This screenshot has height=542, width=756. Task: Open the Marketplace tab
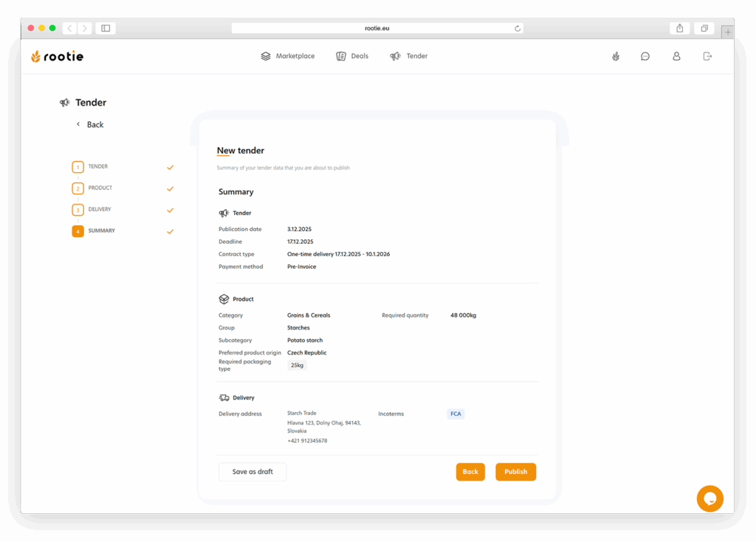pyautogui.click(x=288, y=56)
